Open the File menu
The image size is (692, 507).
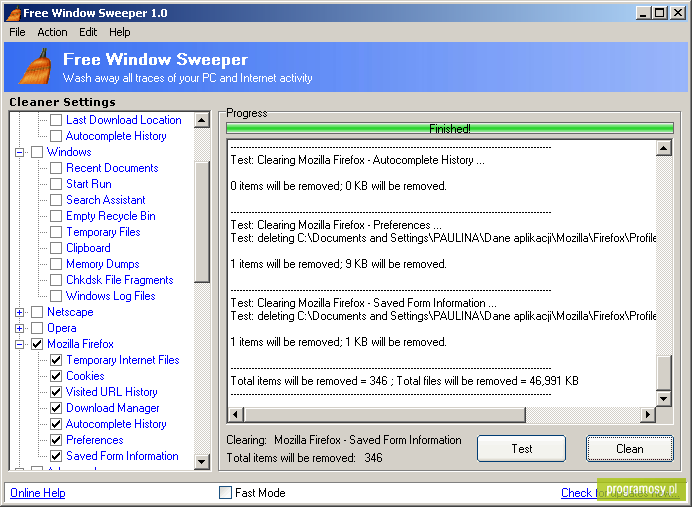(x=17, y=32)
